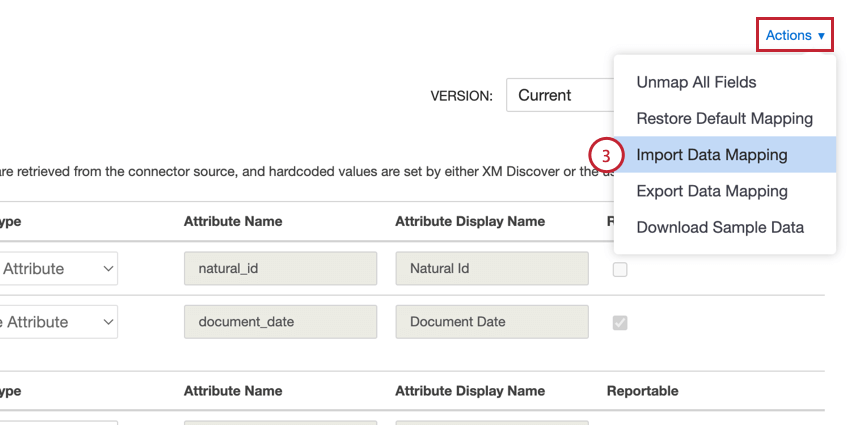This screenshot has width=850, height=425.
Task: Edit the Document Date display name field
Action: tap(490, 322)
